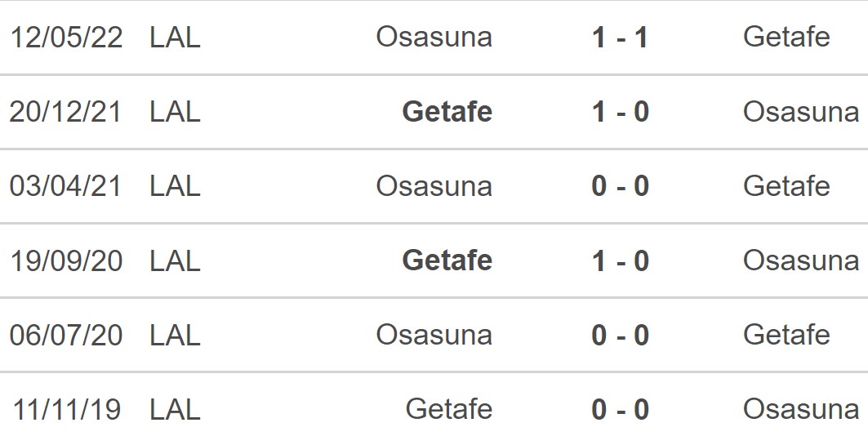This screenshot has height=445, width=868.
Task: Click away team Getafe in 12/05/22 match
Action: point(786,38)
